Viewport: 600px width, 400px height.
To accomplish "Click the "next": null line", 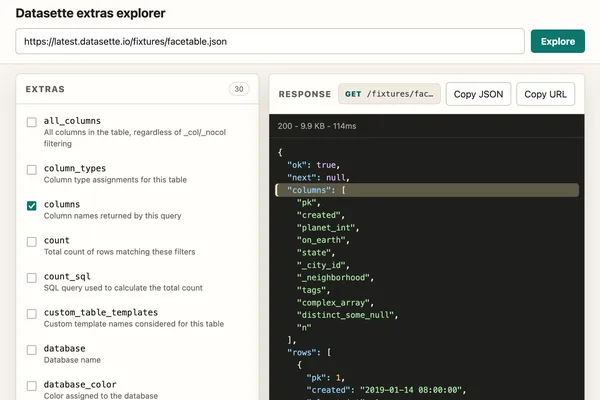I will pyautogui.click(x=318, y=178).
